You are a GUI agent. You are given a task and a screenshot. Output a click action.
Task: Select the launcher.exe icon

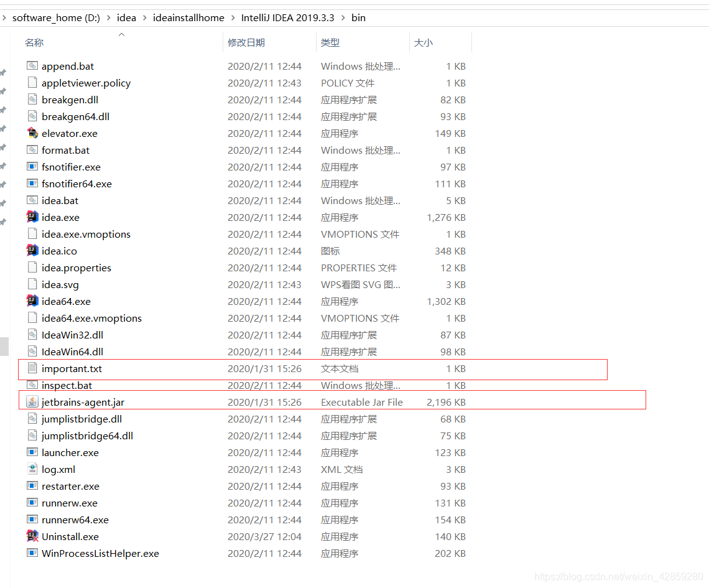[x=32, y=452]
